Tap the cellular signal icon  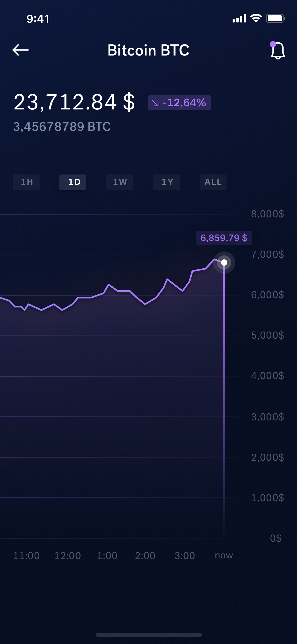point(239,19)
